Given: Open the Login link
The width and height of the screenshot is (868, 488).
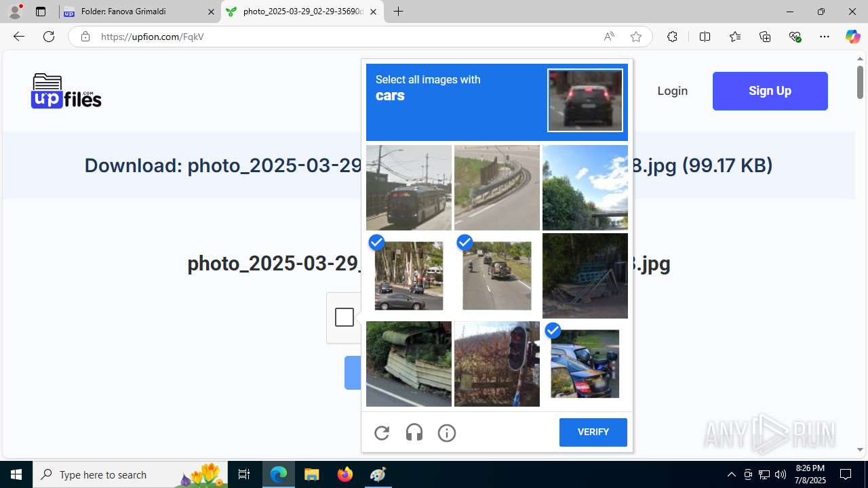Looking at the screenshot, I should [x=672, y=91].
